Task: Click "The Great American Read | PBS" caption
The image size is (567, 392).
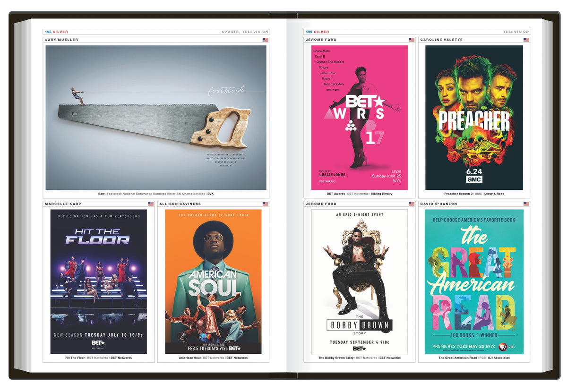Action: tap(474, 358)
